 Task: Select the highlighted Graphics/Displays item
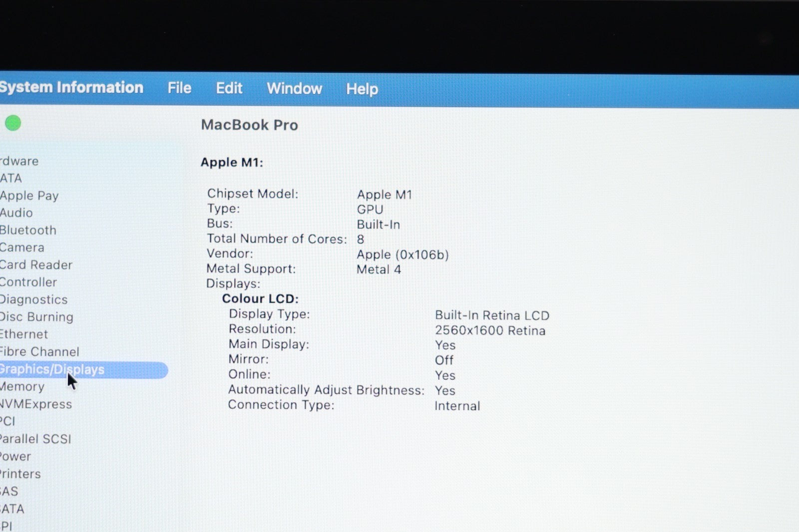click(52, 370)
